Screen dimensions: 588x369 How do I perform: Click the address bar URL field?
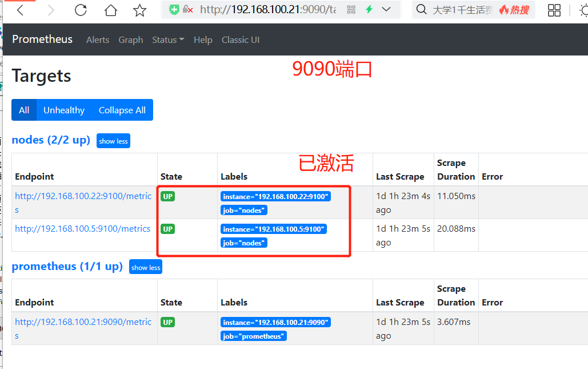[268, 9]
